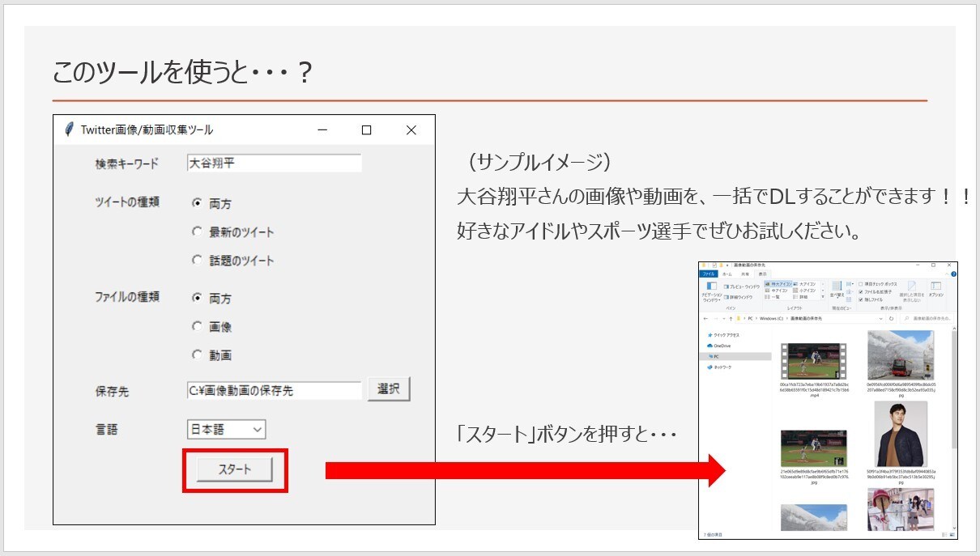Choose 画像 file type radio button
This screenshot has height=556, width=980.
point(197,327)
